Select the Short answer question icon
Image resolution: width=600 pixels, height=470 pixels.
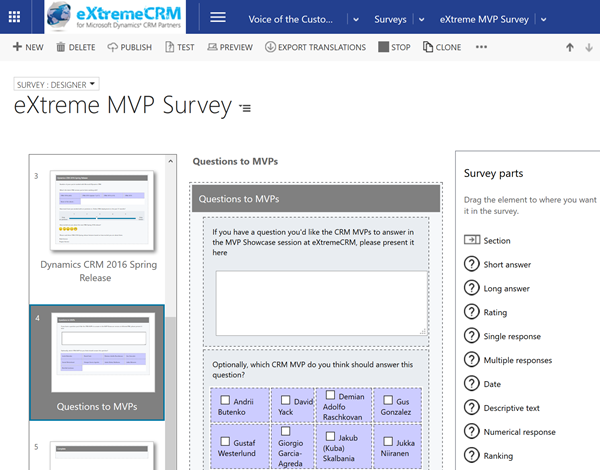pos(471,264)
